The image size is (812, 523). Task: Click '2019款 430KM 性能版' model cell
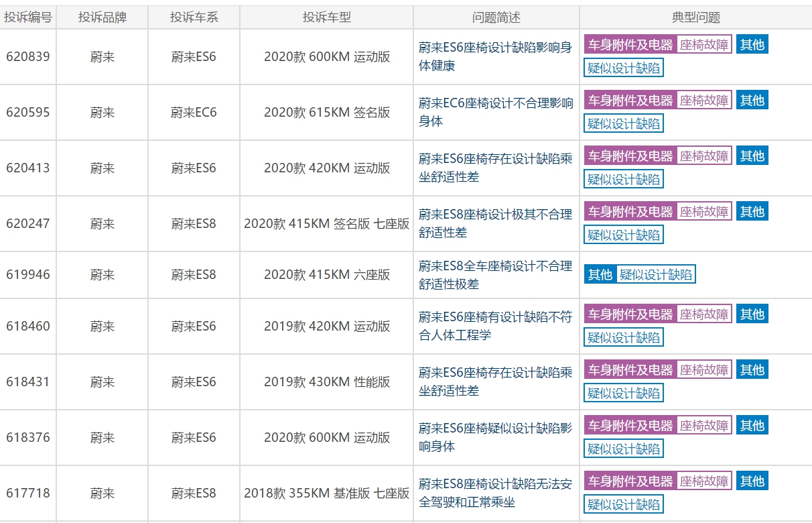[327, 382]
